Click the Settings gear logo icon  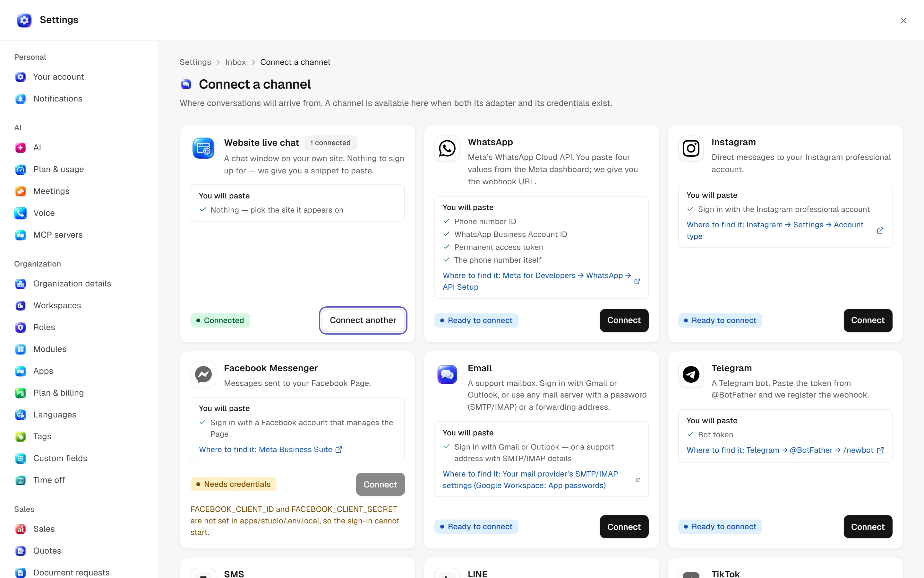click(24, 20)
